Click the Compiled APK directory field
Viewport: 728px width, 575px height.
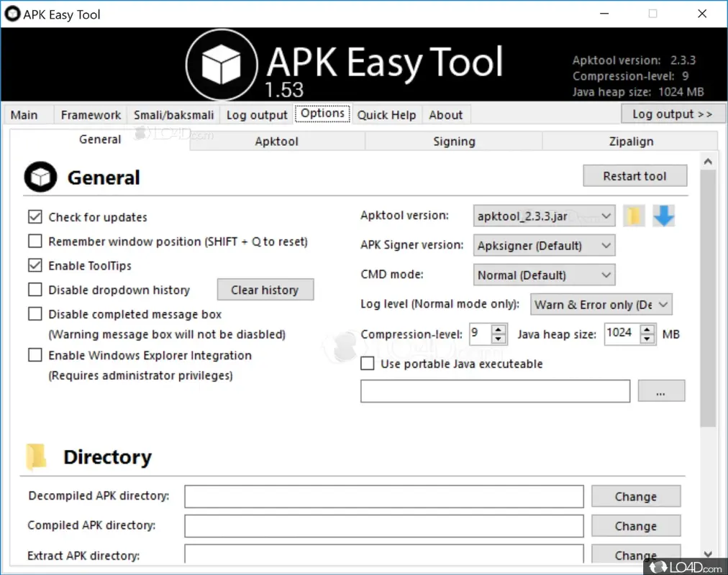point(384,526)
